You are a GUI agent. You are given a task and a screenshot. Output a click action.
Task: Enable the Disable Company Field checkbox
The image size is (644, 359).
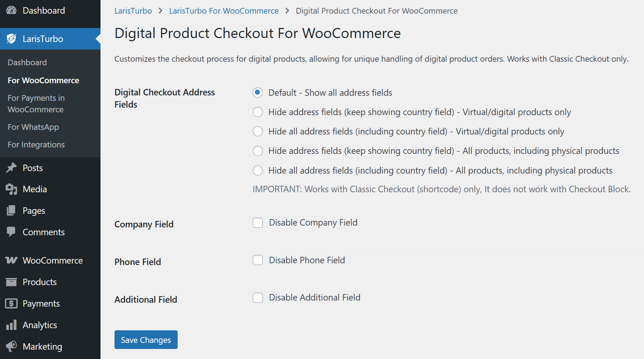tap(258, 223)
